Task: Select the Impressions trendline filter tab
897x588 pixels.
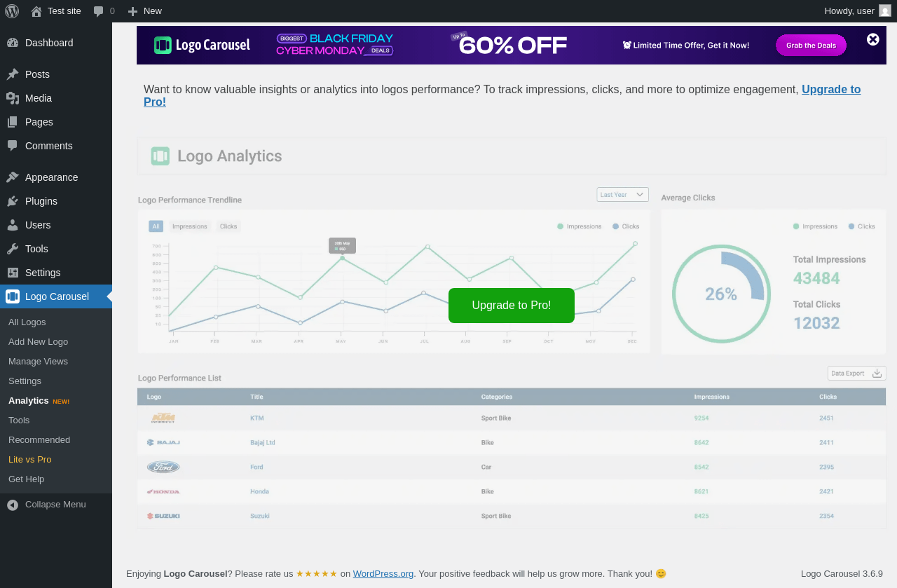Action: pyautogui.click(x=190, y=226)
